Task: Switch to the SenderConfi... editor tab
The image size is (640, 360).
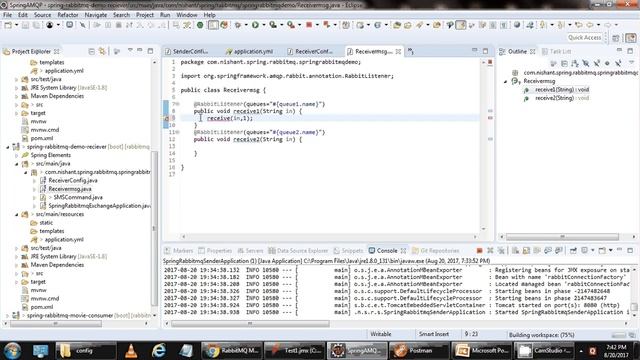Action: pos(187,51)
